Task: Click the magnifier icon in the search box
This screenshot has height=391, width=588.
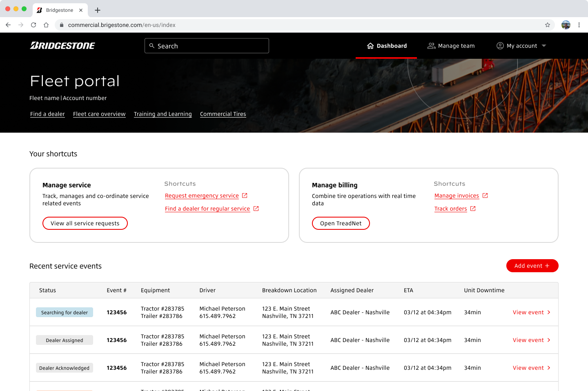Action: tap(152, 46)
